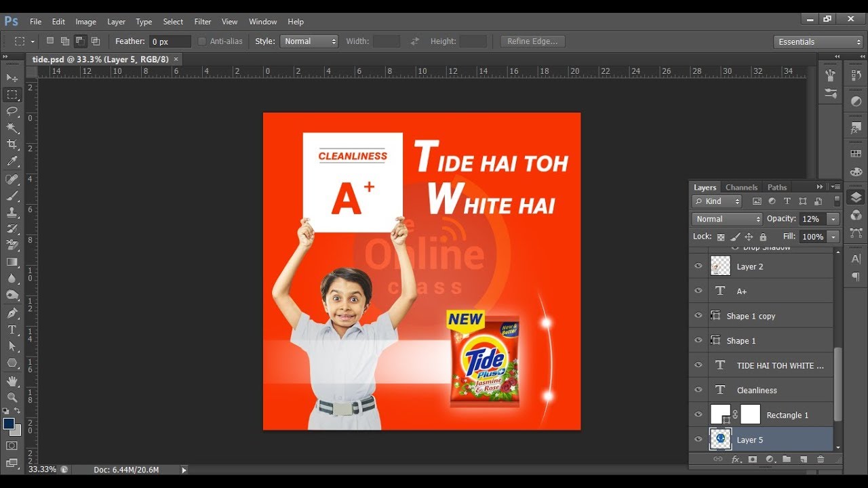
Task: Select the Magic Wand tool
Action: pos(12,128)
